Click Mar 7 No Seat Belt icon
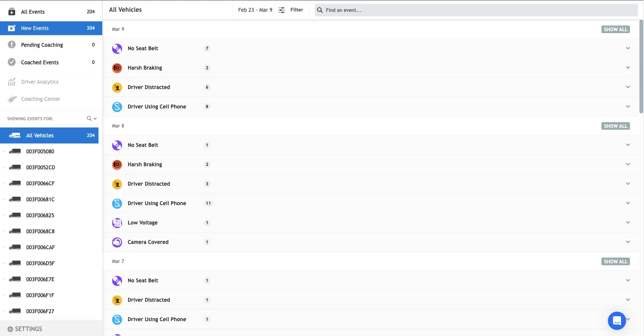Screen dimensions: 644x336 point(117,281)
